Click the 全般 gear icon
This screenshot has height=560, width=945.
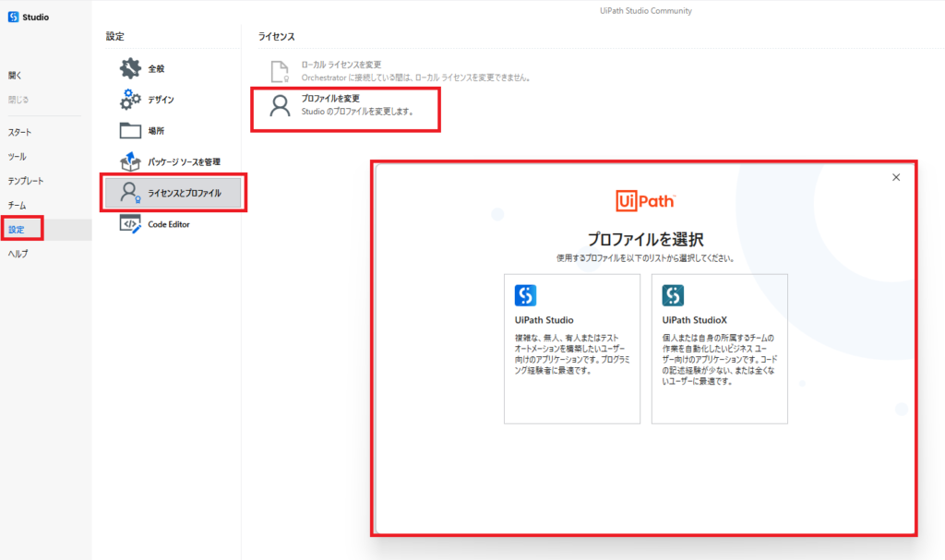(130, 68)
